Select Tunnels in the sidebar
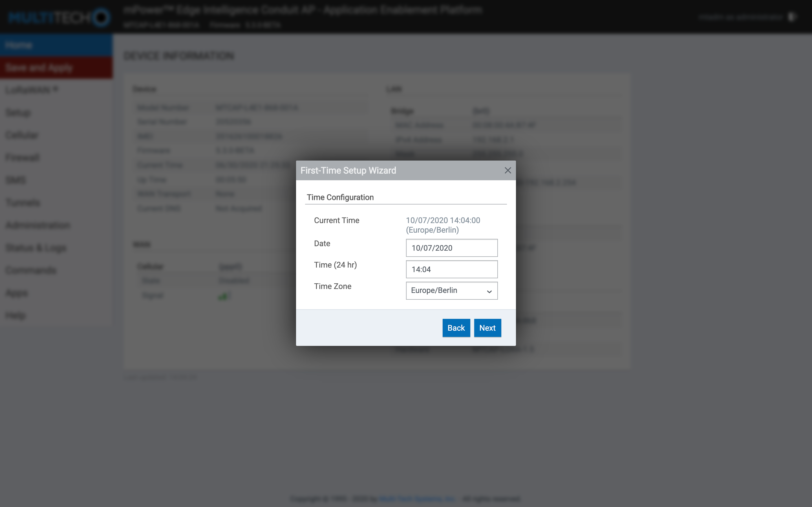The width and height of the screenshot is (812, 507). pyautogui.click(x=23, y=203)
